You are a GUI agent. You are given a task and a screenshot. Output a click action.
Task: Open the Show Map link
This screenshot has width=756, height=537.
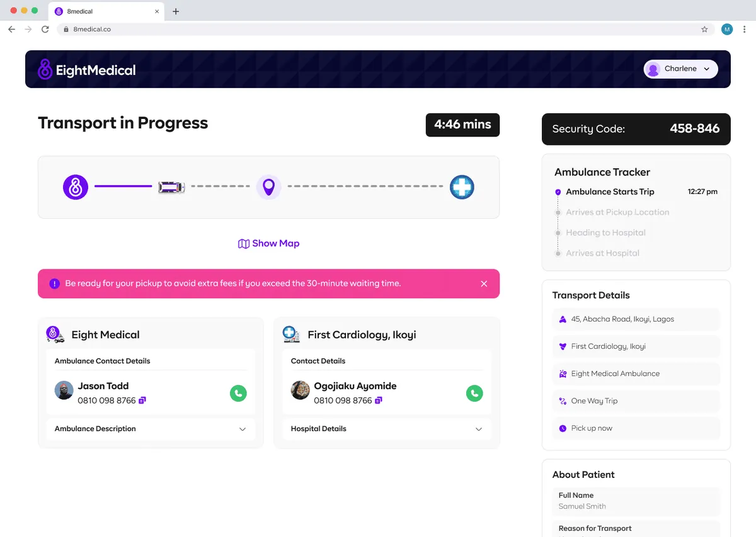pyautogui.click(x=268, y=244)
